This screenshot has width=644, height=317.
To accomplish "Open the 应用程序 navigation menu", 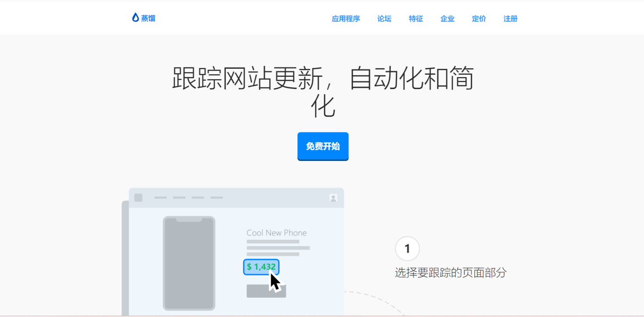I will coord(346,19).
